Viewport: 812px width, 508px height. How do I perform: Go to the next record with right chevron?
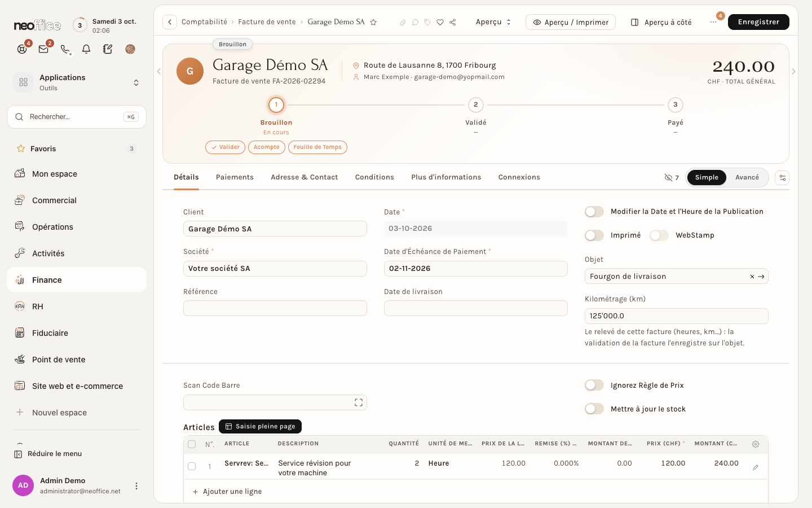tap(793, 72)
